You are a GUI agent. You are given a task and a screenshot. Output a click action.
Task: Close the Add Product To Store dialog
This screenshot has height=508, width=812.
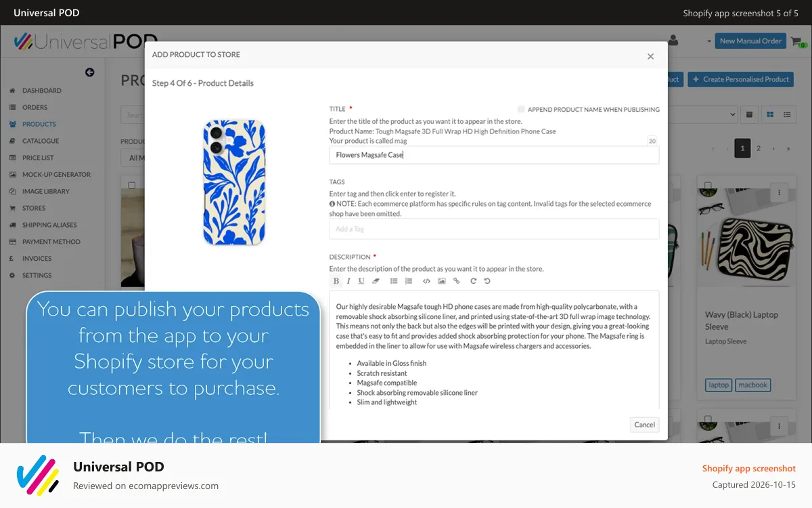pos(650,56)
